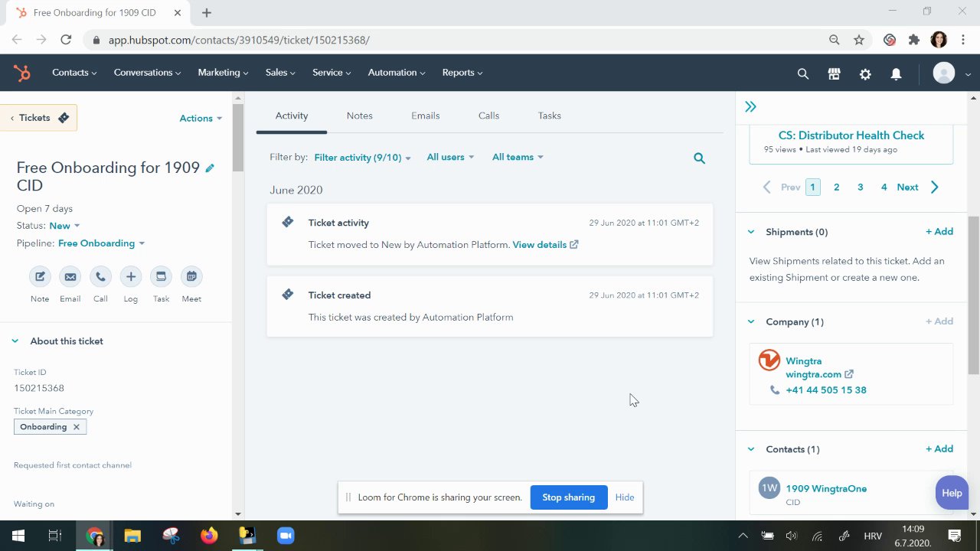Click the Log activity plus icon
Viewport: 980px width, 551px height.
(131, 277)
